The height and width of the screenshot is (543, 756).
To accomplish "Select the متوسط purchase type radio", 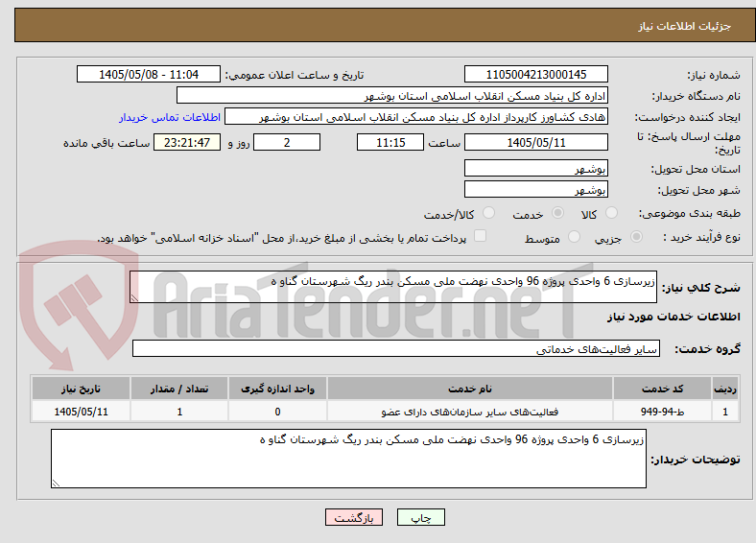I will coord(574,237).
